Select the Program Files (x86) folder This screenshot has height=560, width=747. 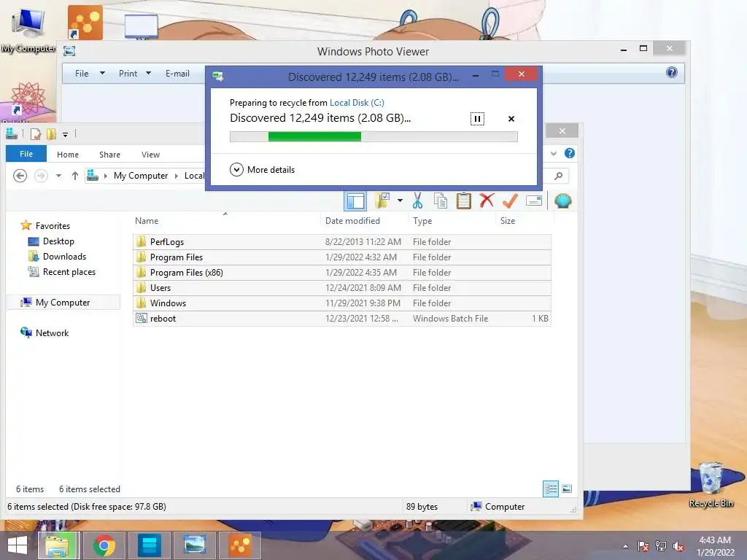point(342,273)
